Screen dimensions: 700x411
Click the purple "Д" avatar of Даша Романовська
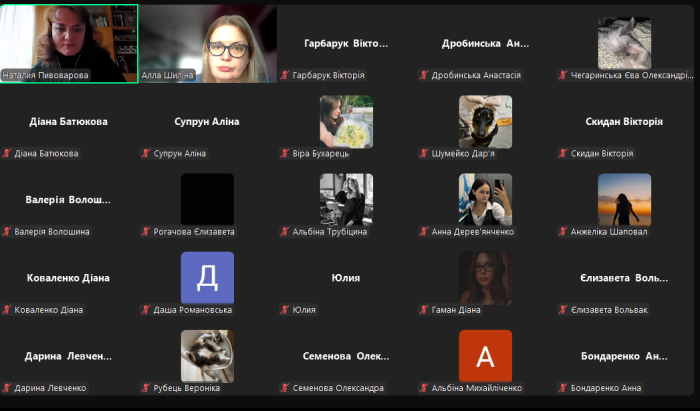point(207,278)
